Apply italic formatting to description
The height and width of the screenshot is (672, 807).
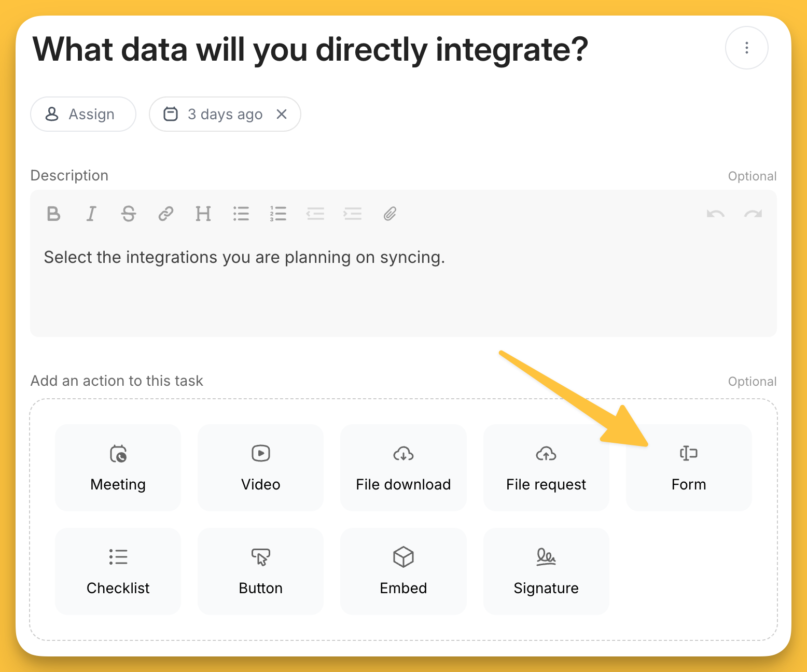coord(91,214)
